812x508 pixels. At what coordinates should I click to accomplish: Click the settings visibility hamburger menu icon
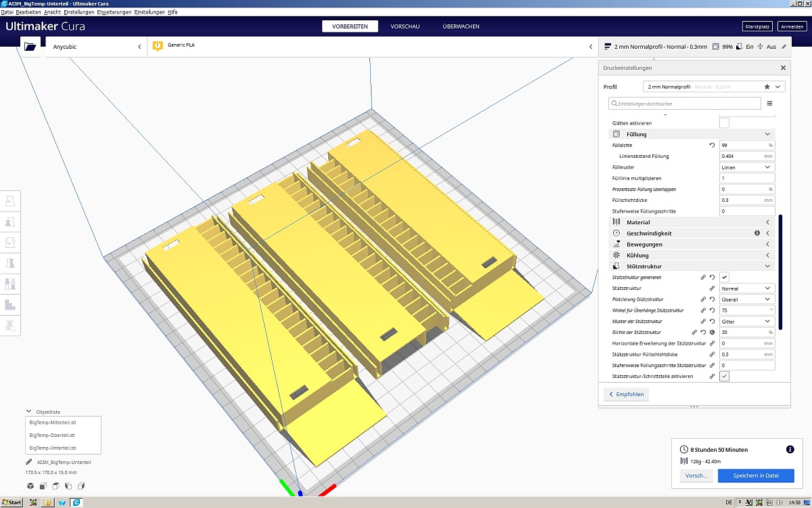tap(769, 104)
